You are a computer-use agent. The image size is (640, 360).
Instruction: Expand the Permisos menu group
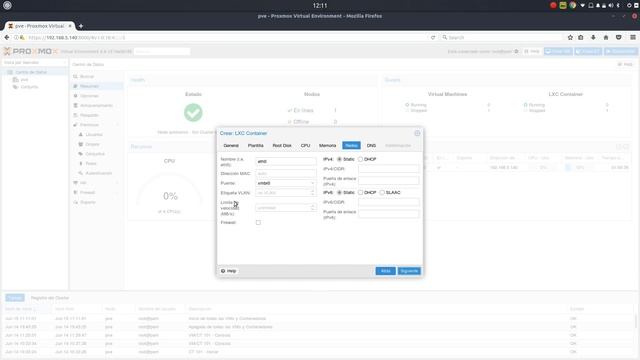click(x=118, y=125)
